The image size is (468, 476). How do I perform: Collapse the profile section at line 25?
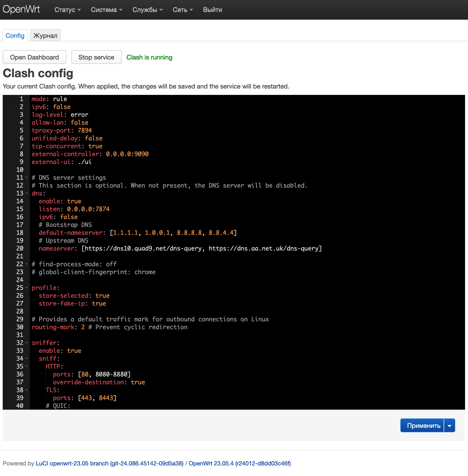click(x=27, y=288)
